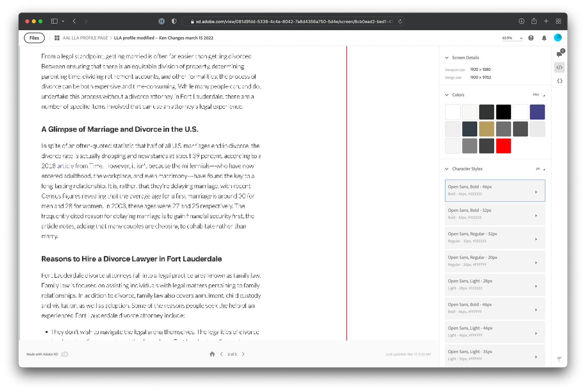Collapse the Colors section
Viewport: 586px width, 392px height.
(x=447, y=95)
